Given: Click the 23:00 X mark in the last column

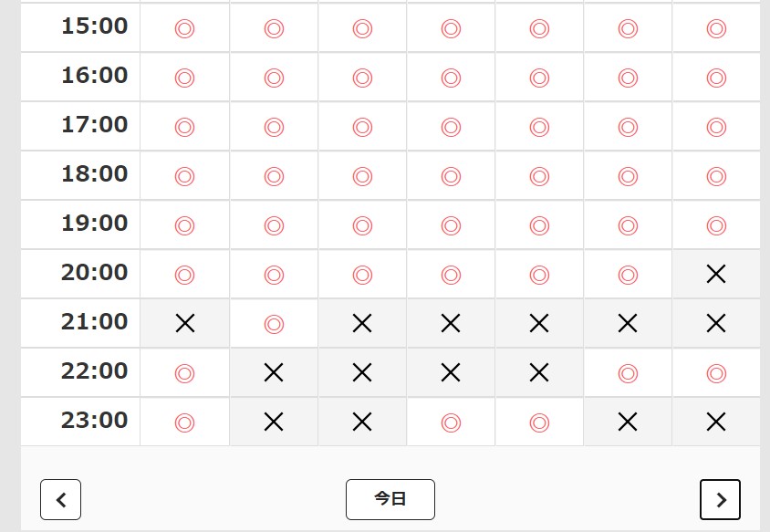Looking at the screenshot, I should coord(716,422).
